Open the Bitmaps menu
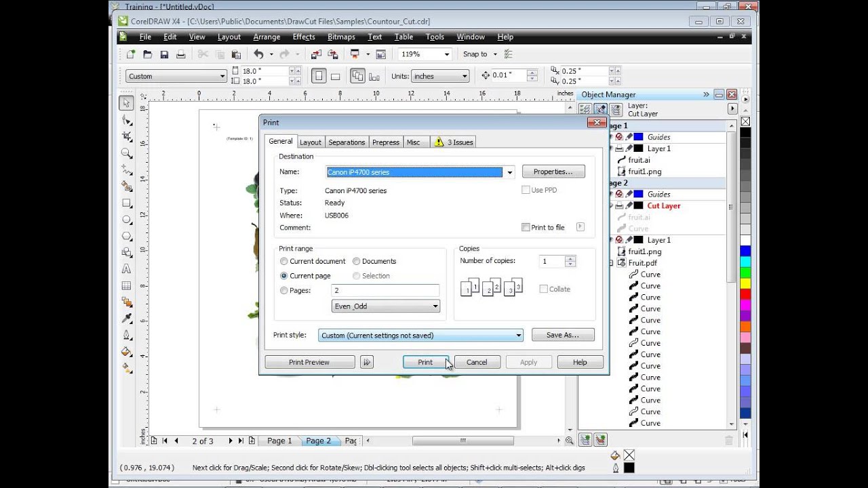 point(341,37)
